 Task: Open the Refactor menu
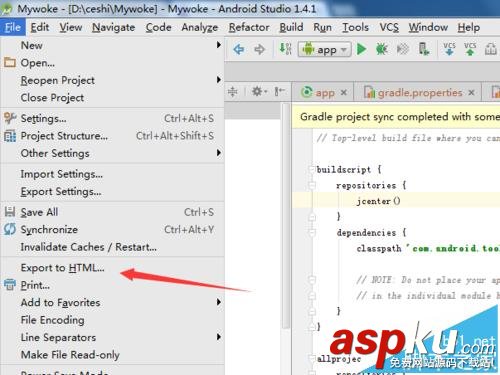[x=249, y=27]
